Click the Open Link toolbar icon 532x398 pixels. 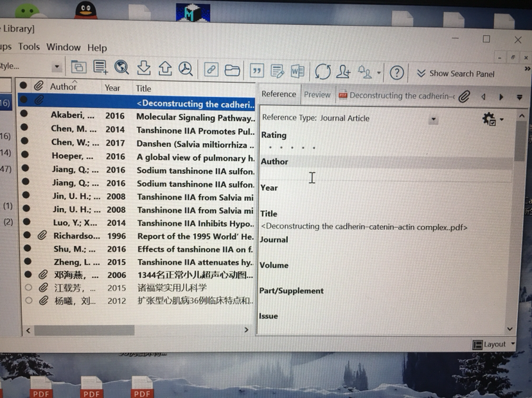(x=211, y=69)
